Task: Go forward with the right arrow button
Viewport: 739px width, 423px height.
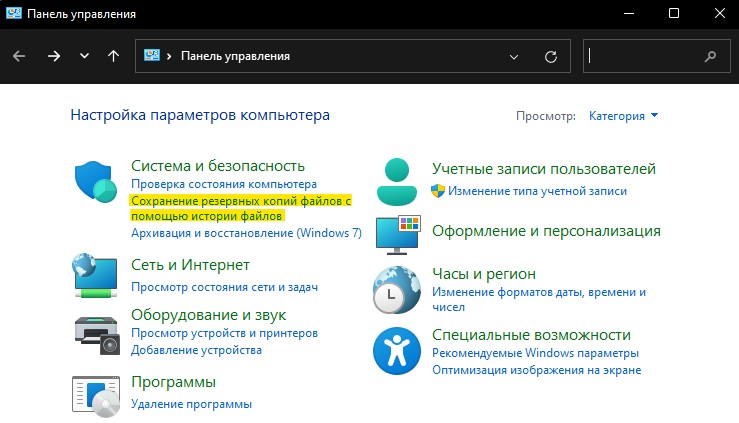Action: point(54,57)
